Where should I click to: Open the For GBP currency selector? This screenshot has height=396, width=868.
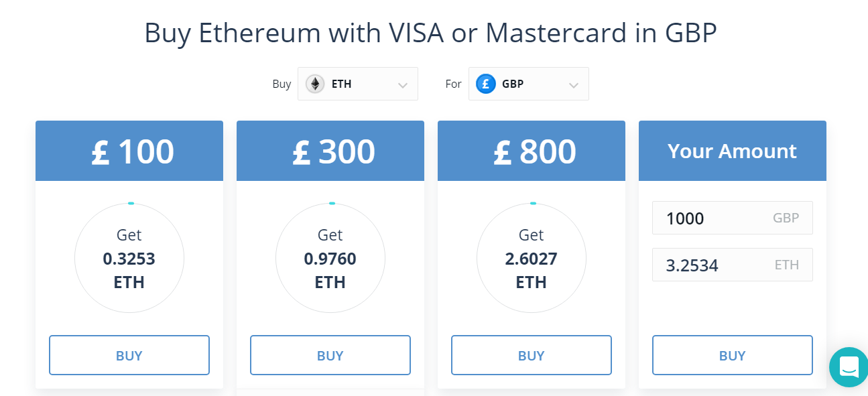coord(529,84)
